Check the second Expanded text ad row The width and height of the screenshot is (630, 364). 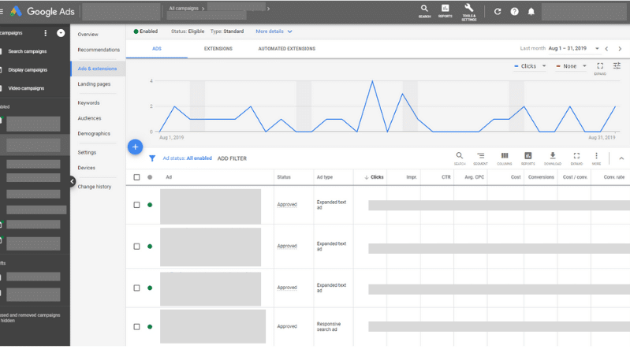[x=136, y=247]
